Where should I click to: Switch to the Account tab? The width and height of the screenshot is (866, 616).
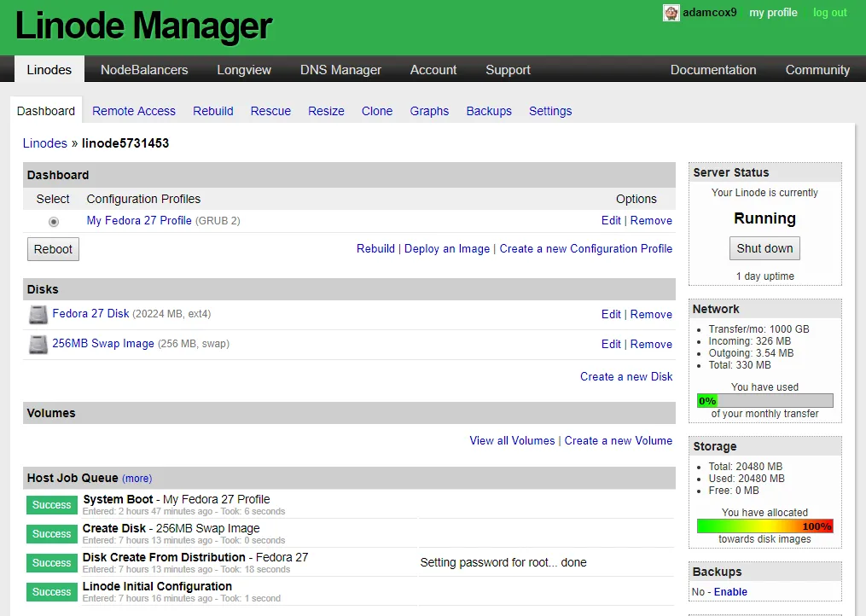[433, 70]
